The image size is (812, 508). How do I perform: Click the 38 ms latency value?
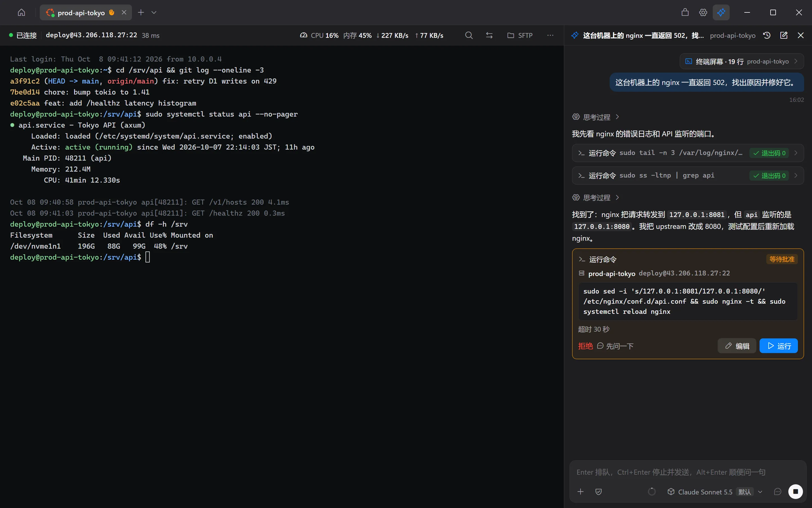151,35
